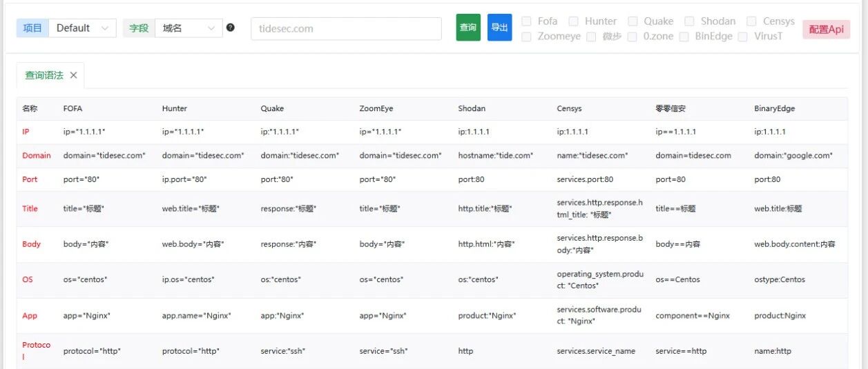Click the ip==1.1.1.1 cell
The image size is (868, 369).
[676, 131]
